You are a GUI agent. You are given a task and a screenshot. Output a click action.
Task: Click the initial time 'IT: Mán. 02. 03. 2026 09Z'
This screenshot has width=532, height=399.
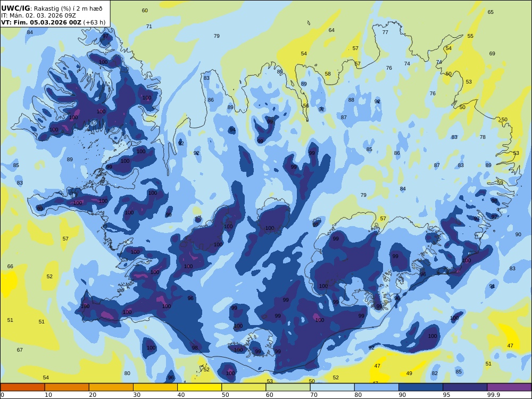38,15
